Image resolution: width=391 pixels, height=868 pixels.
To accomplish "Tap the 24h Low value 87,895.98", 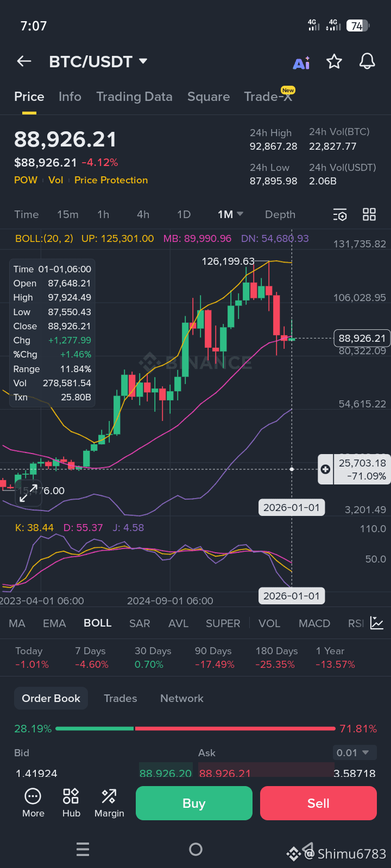I will pos(274,181).
